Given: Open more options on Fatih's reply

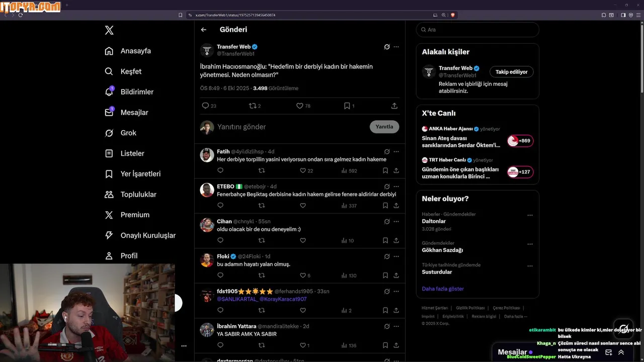Looking at the screenshot, I should pyautogui.click(x=396, y=151).
